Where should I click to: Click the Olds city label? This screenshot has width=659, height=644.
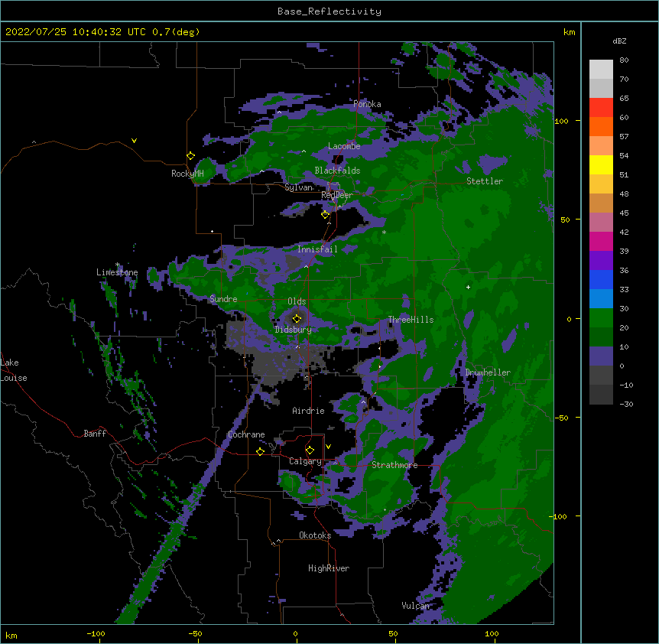click(297, 301)
